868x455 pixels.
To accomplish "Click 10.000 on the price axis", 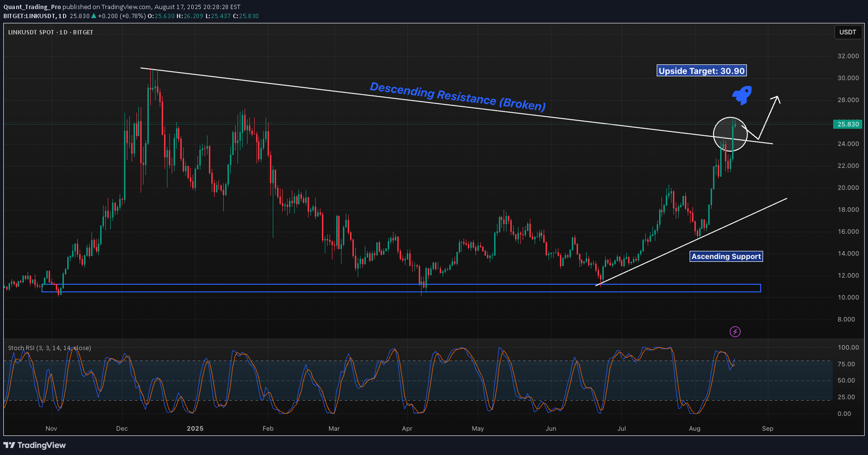I will click(848, 297).
